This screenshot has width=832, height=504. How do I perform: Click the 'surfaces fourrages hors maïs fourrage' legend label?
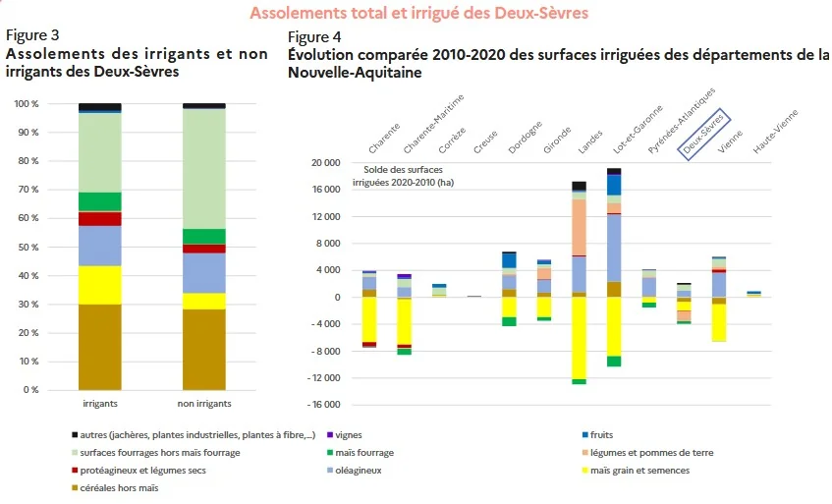160,453
